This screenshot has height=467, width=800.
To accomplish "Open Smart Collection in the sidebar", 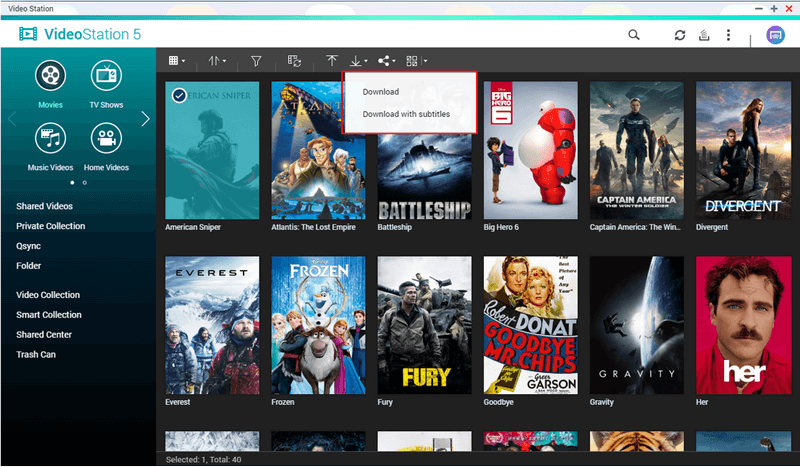I will click(x=48, y=315).
